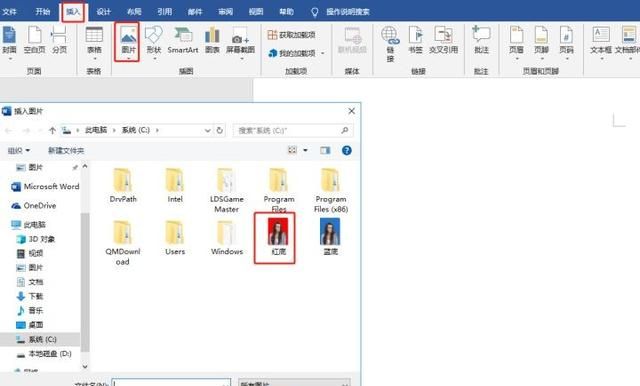Open the 页眉 (Header) menu

[x=516, y=42]
